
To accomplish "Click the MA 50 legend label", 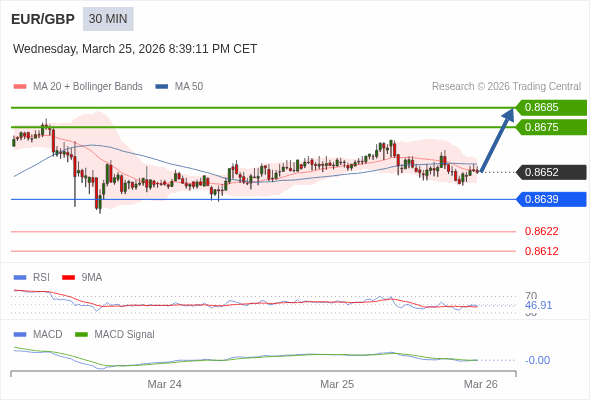I will coord(189,87).
